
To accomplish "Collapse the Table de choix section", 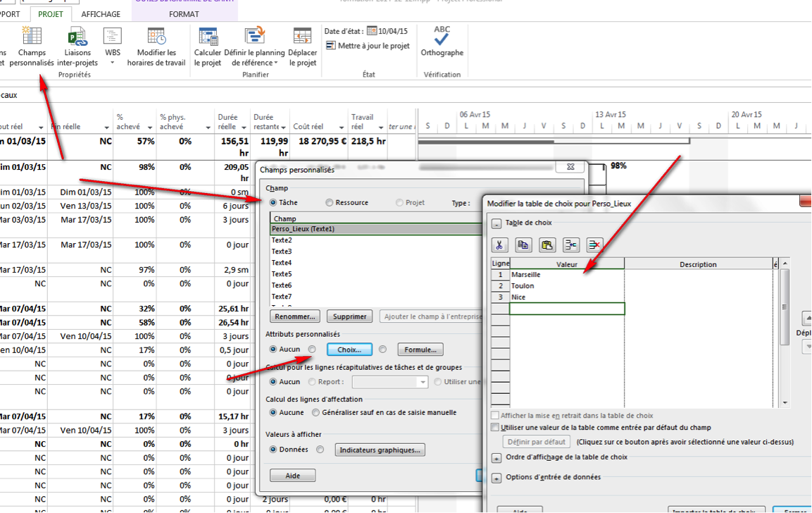I will [496, 224].
